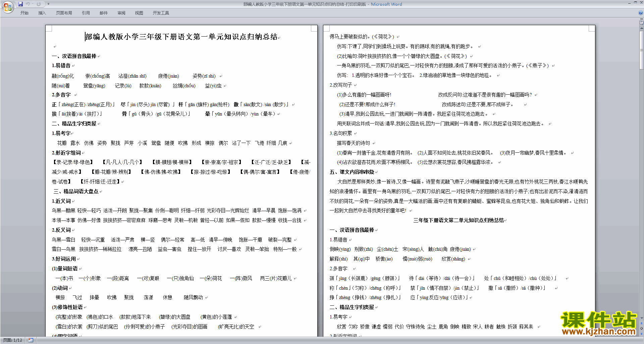644x344 pixels.
Task: Open the round Office button menu
Action: pos(7,6)
